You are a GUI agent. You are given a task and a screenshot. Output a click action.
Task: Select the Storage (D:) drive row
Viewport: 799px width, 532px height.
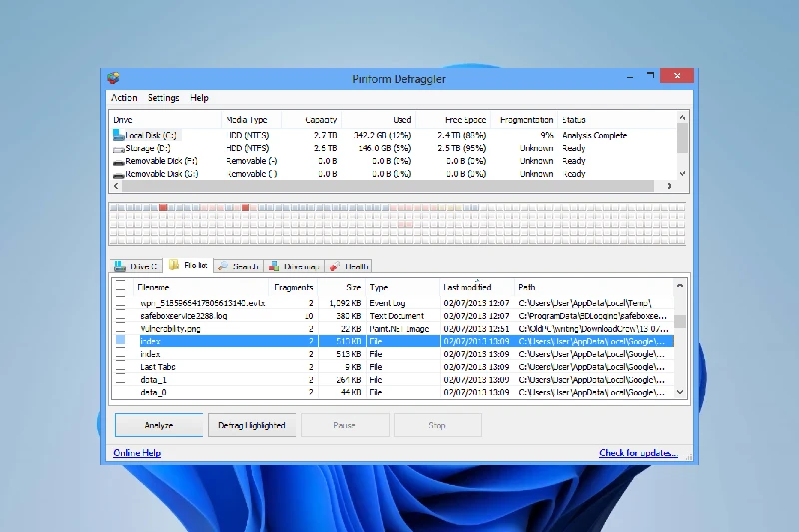pos(395,148)
